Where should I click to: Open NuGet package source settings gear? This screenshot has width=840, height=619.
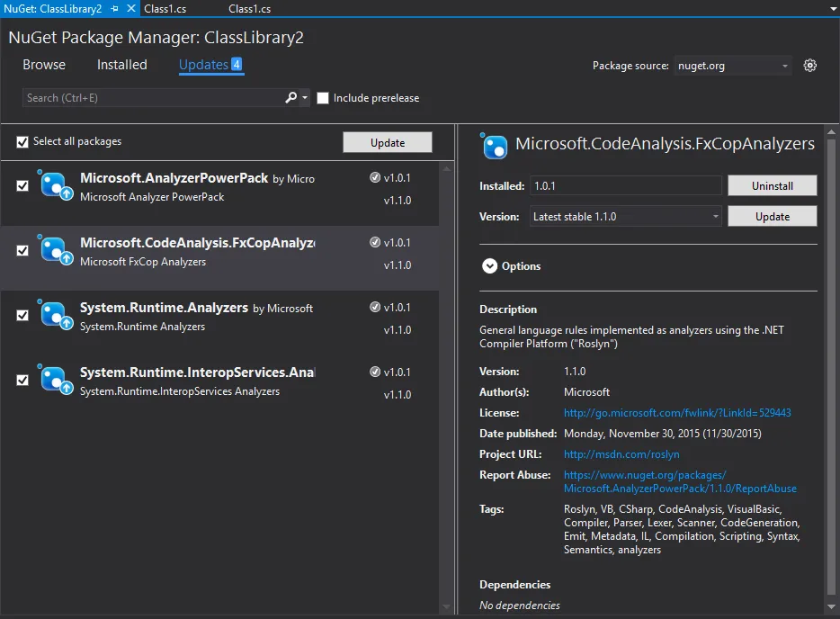810,66
